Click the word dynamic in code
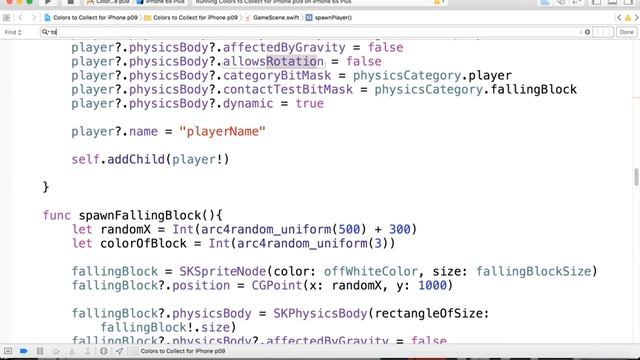Screen dimensions: 640x360 tap(248, 103)
